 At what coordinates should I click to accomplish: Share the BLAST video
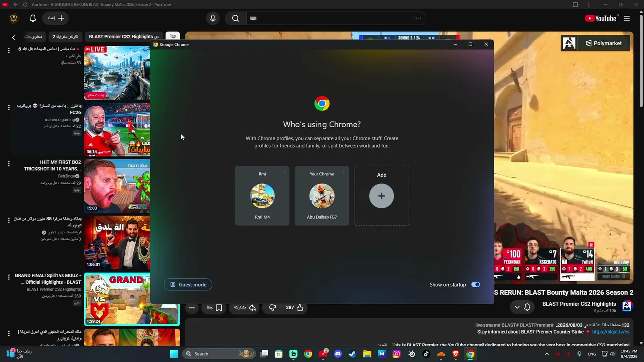(x=245, y=308)
